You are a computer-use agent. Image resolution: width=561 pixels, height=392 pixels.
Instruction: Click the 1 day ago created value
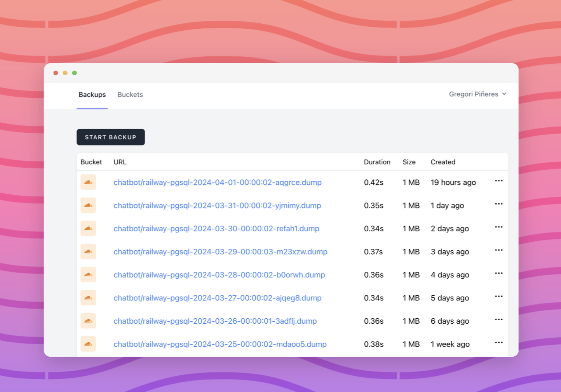tap(447, 205)
